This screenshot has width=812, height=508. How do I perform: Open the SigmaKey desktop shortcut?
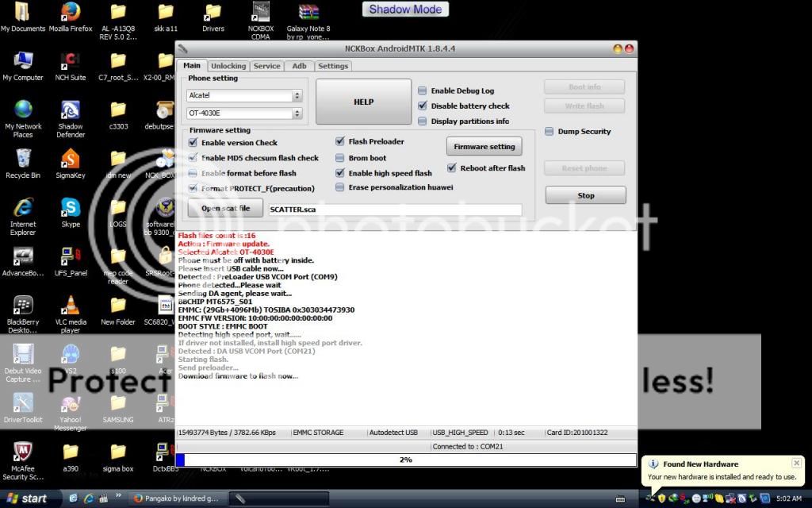71,160
